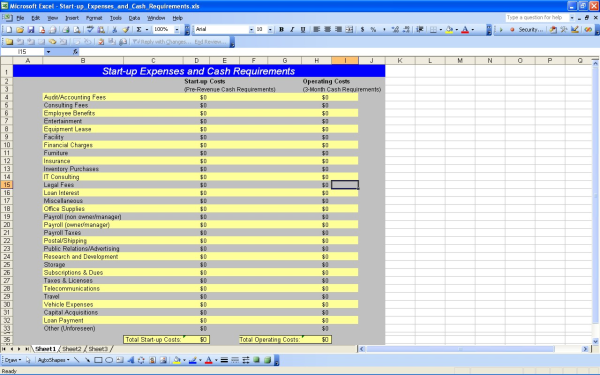
Task: Click the Shadow Style icon
Action: [256, 360]
